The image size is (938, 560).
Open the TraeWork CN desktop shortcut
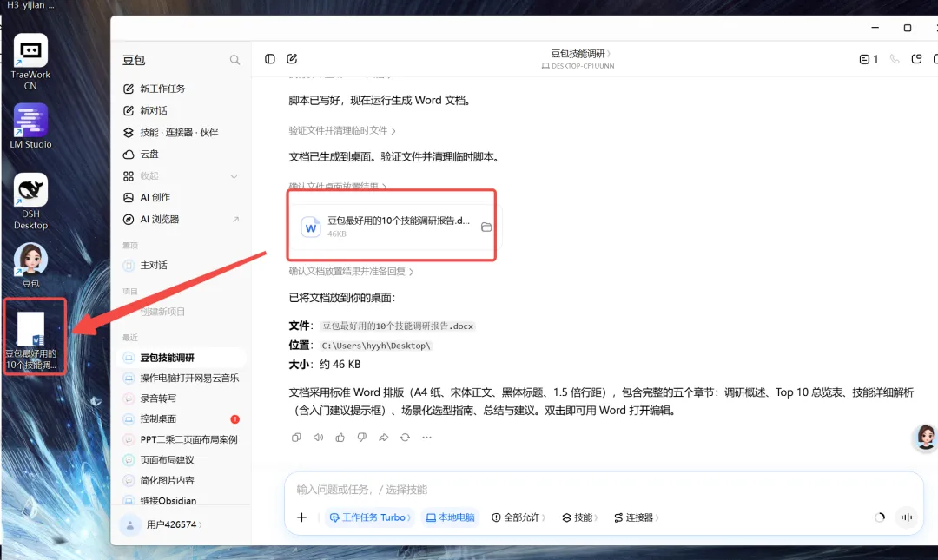point(30,63)
